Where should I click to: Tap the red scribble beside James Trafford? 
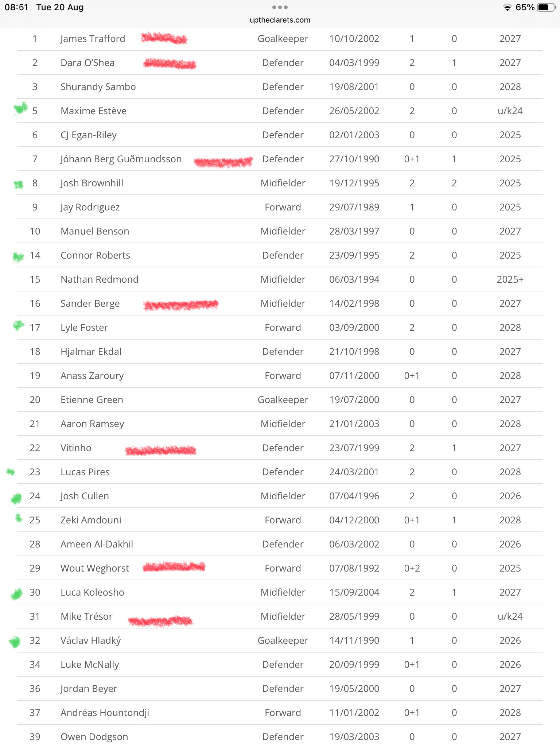pyautogui.click(x=164, y=38)
